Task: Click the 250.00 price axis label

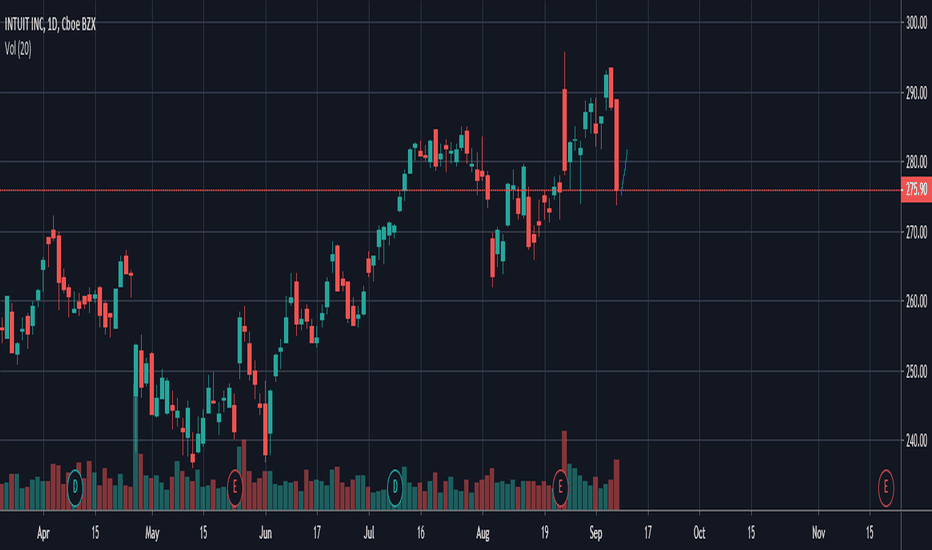Action: [x=916, y=372]
